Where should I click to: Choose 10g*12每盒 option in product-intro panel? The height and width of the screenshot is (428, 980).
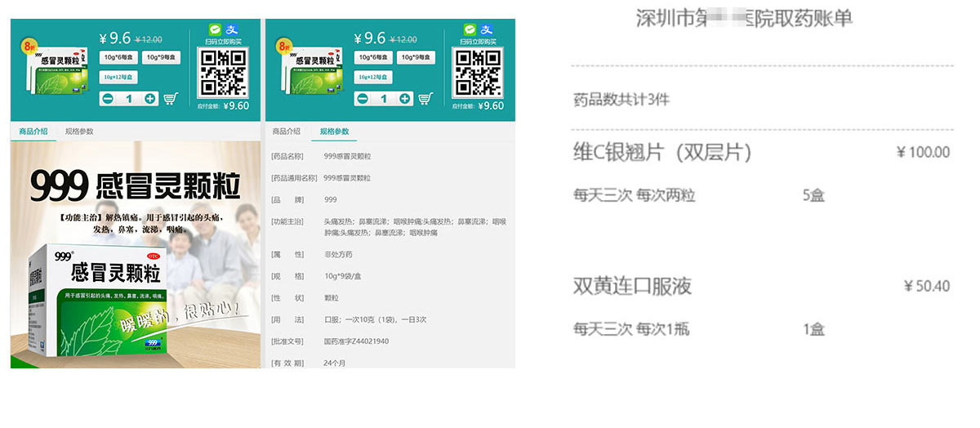tap(119, 77)
